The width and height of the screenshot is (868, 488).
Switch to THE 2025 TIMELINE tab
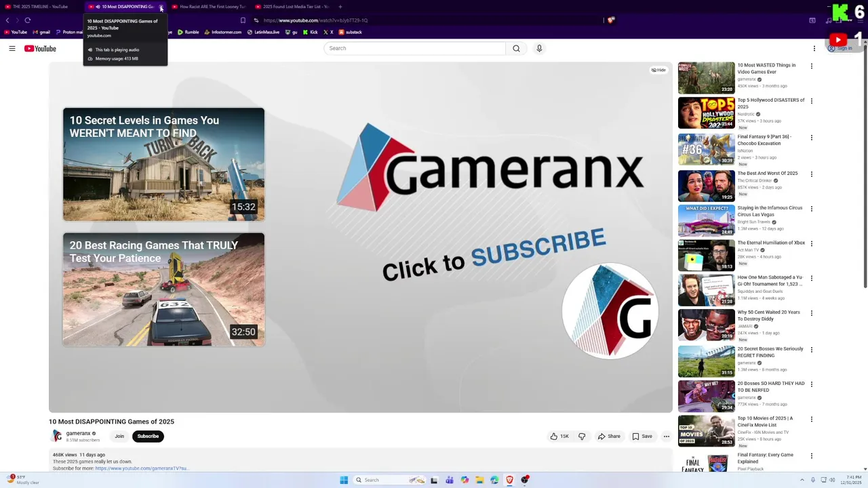click(x=40, y=7)
